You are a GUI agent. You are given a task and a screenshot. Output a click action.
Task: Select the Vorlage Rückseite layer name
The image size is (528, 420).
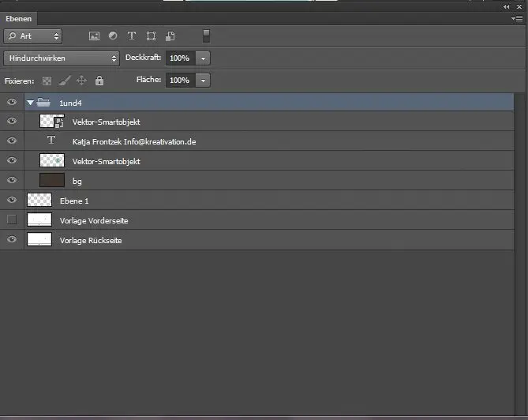(91, 241)
